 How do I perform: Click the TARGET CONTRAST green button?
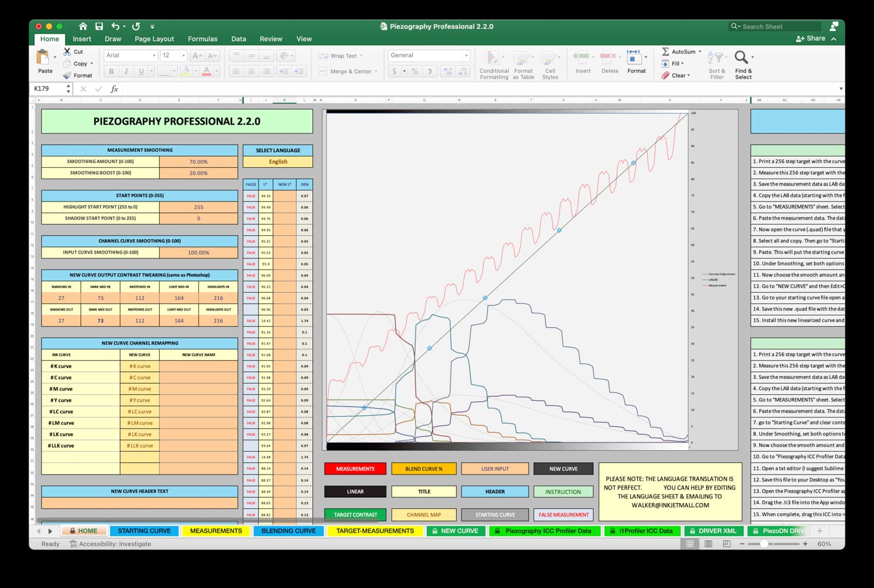[x=355, y=515]
